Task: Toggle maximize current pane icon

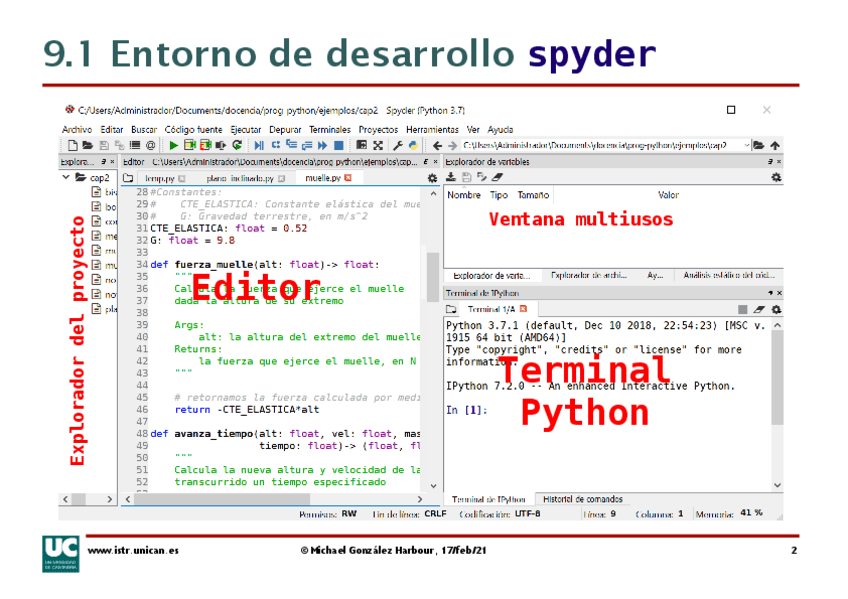Action: 362,145
